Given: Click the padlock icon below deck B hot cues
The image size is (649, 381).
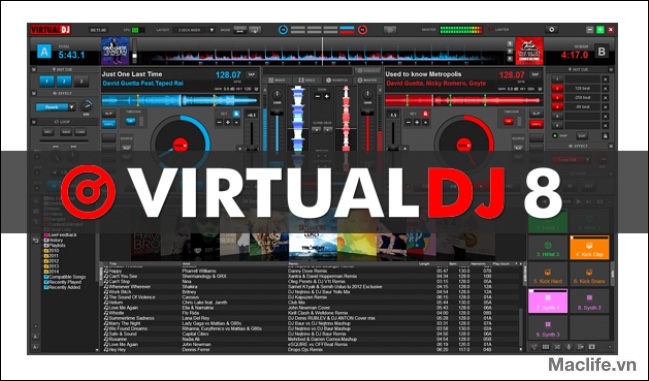Looking at the screenshot, I should pos(605,136).
